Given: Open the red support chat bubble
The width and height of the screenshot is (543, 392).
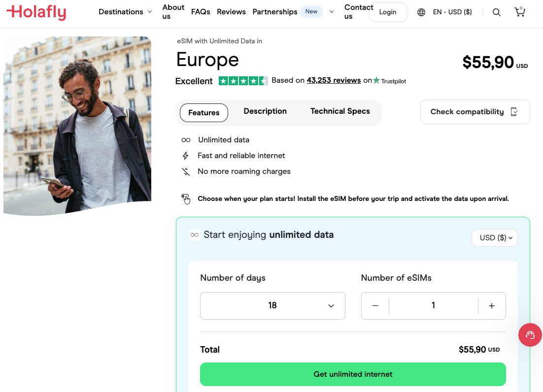Looking at the screenshot, I should tap(530, 335).
